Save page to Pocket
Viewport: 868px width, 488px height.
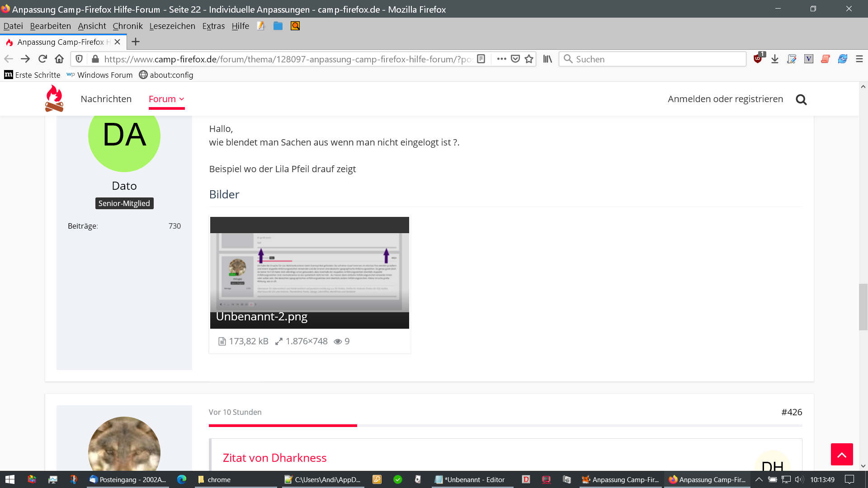pos(515,59)
